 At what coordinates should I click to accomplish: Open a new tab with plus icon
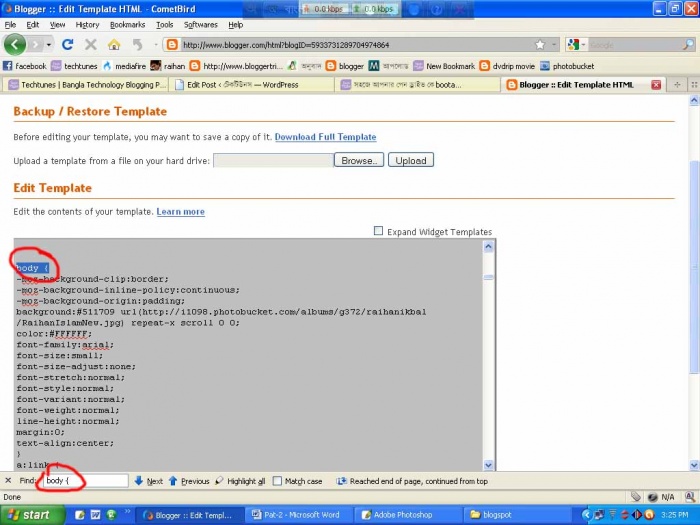point(677,84)
